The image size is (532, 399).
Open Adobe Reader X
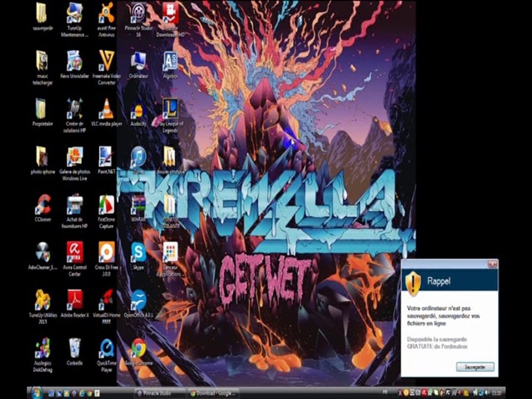pos(75,303)
